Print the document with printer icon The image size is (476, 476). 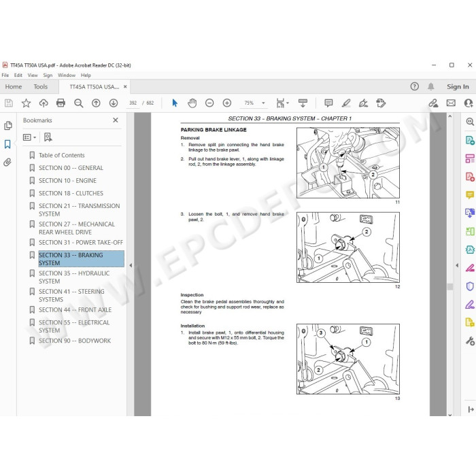click(61, 103)
